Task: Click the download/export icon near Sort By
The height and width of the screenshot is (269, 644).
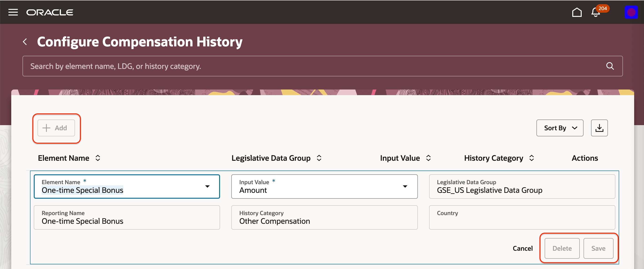Action: pos(599,128)
